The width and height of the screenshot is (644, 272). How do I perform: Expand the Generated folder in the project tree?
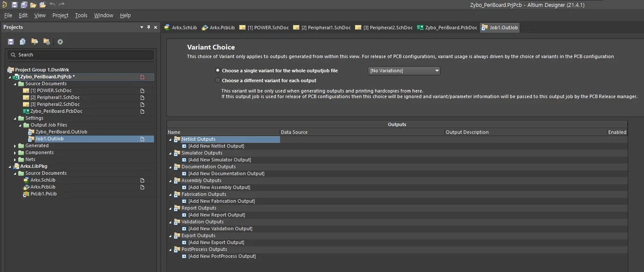15,146
